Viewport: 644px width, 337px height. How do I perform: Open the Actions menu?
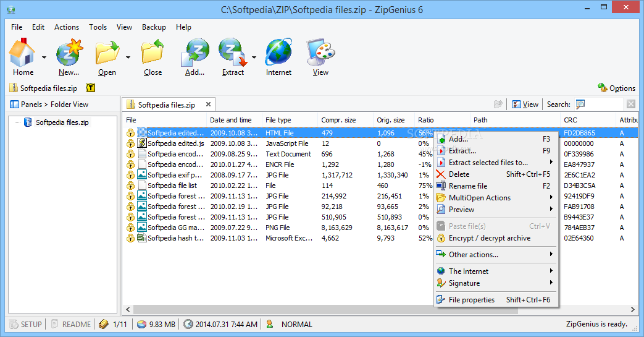click(x=67, y=27)
